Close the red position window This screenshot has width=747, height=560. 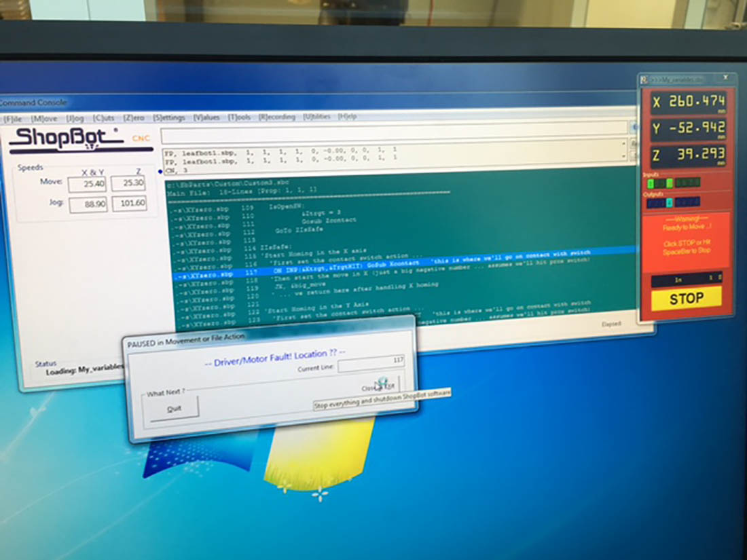pyautogui.click(x=725, y=77)
